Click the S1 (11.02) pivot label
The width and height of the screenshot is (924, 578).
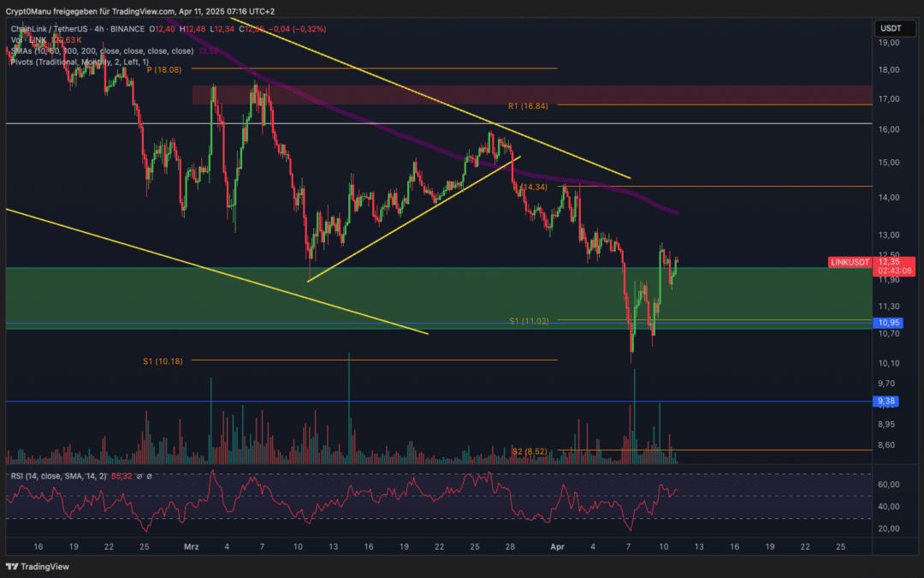coord(530,321)
